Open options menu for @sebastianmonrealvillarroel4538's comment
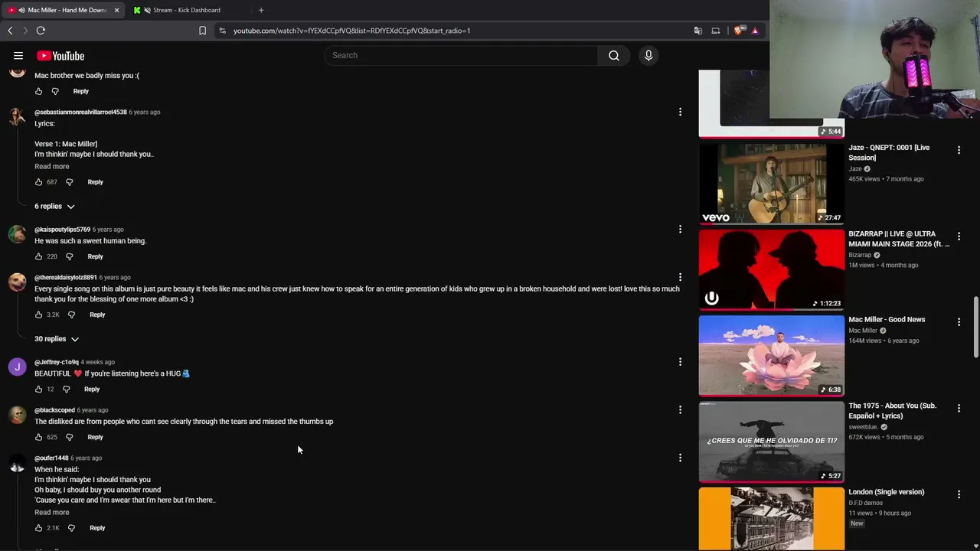Image resolution: width=980 pixels, height=551 pixels. tap(680, 112)
